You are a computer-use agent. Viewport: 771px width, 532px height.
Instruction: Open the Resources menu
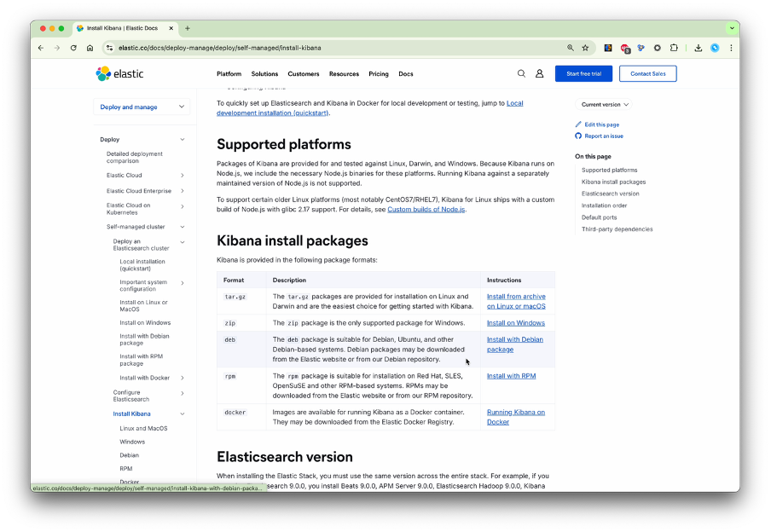tap(345, 74)
